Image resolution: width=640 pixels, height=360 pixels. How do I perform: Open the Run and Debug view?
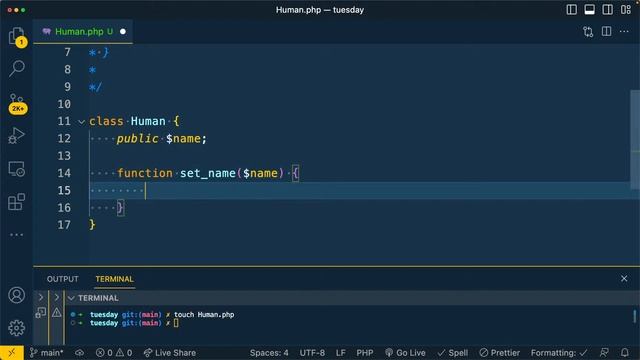click(16, 136)
